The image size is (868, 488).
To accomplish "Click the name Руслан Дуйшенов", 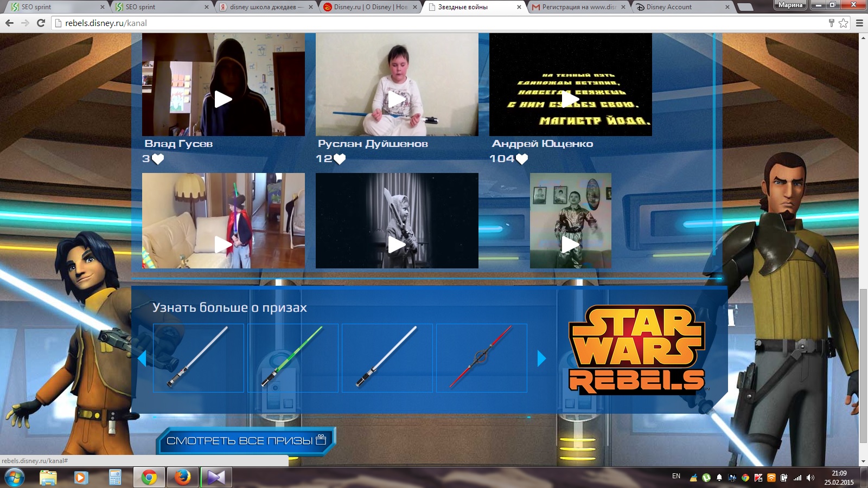I will 373,144.
